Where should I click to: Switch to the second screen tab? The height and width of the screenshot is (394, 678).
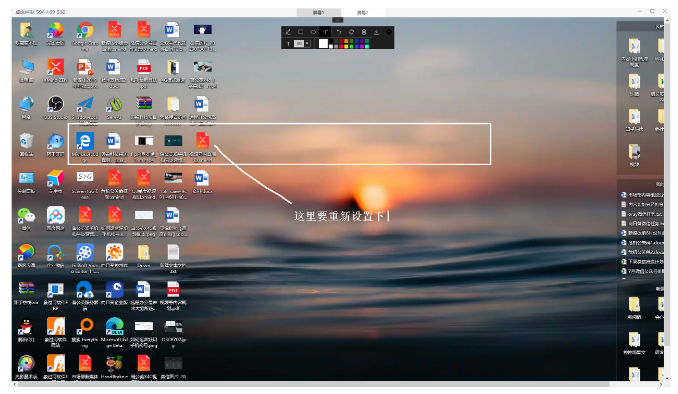click(362, 12)
